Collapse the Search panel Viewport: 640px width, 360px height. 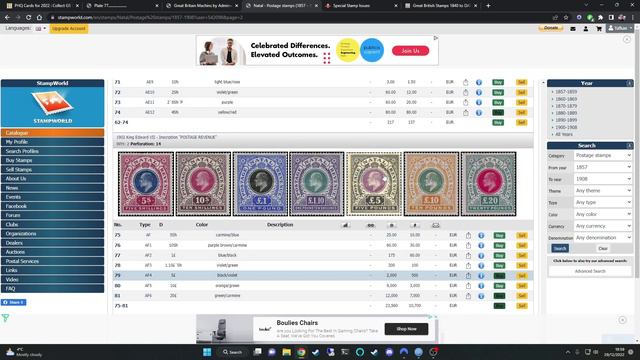coord(629,146)
